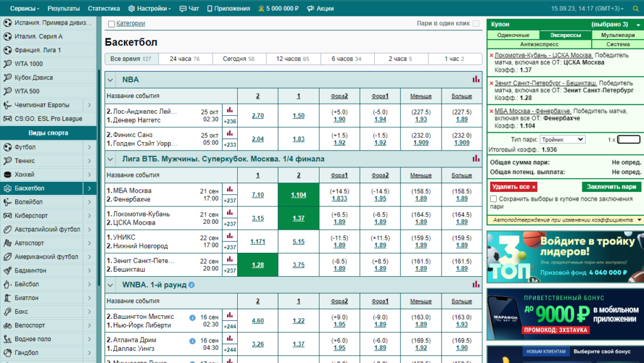Select УНИКС win odds 1.171

pyautogui.click(x=258, y=242)
